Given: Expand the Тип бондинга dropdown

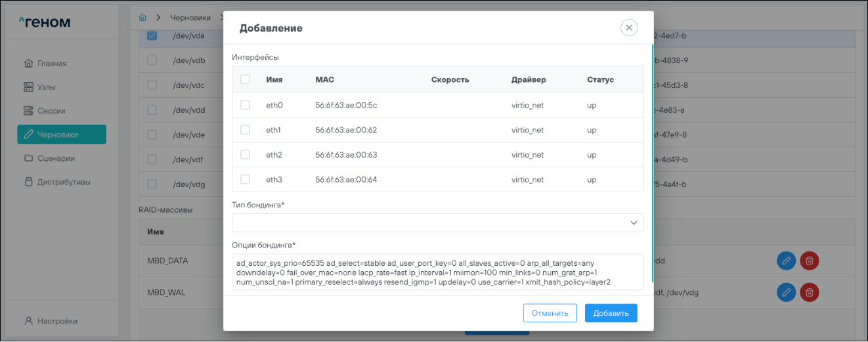Looking at the screenshot, I should point(437,223).
